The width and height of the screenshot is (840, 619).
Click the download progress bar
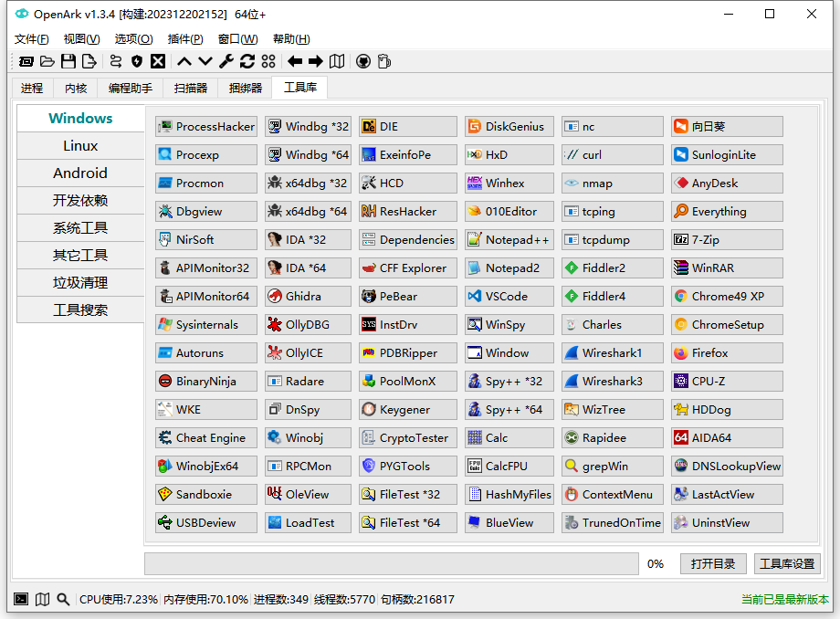392,564
